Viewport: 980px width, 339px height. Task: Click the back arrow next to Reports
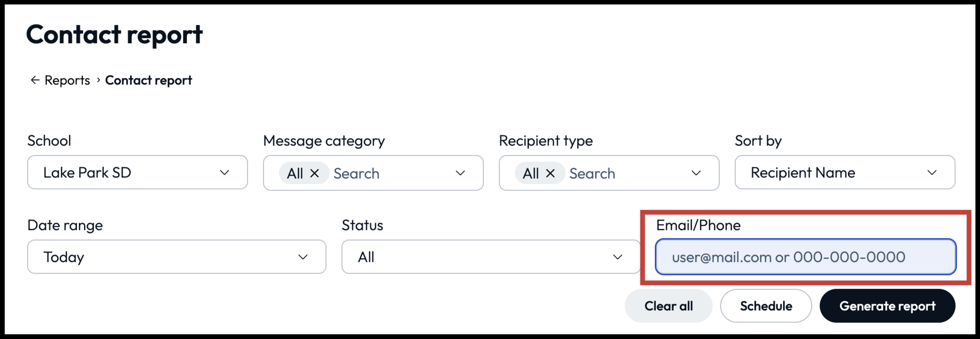click(x=35, y=80)
